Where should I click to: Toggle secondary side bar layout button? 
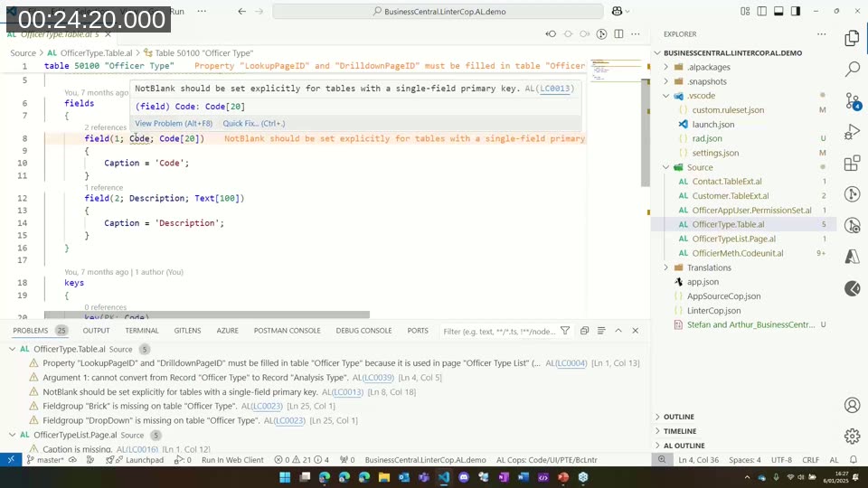(796, 11)
